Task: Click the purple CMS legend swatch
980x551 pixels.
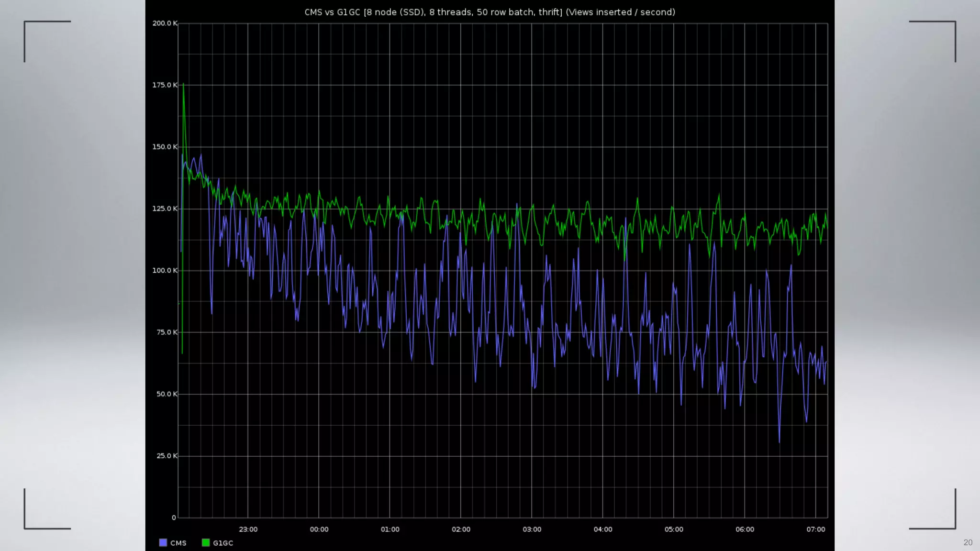Action: coord(163,543)
